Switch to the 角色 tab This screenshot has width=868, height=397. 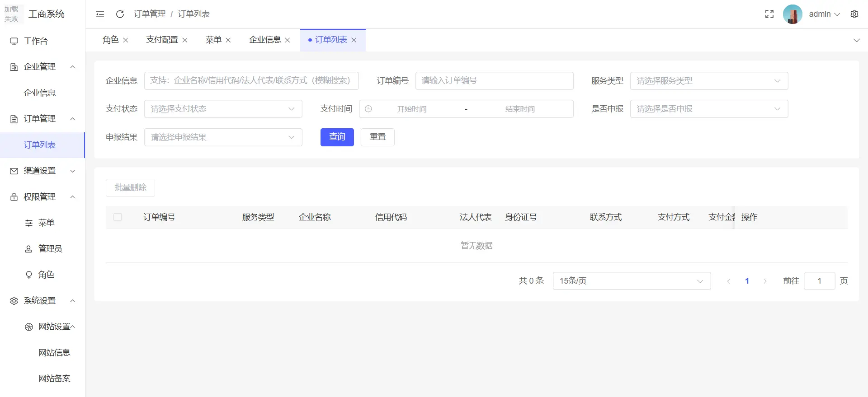coord(111,40)
